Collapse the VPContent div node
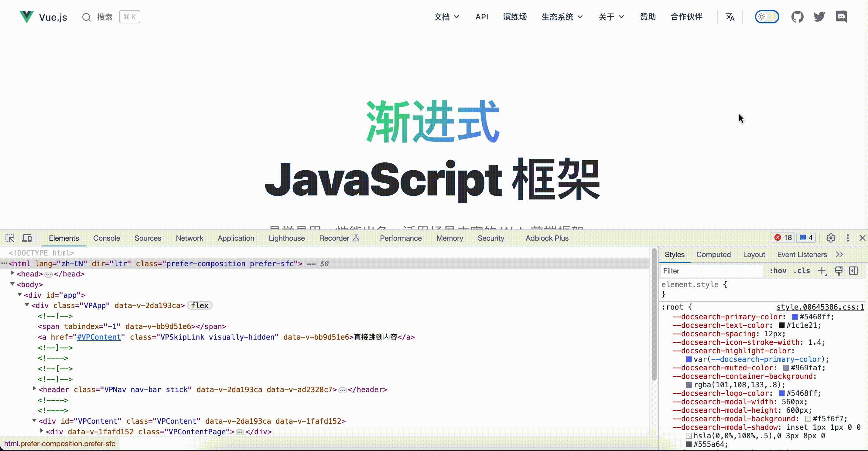 coord(34,420)
